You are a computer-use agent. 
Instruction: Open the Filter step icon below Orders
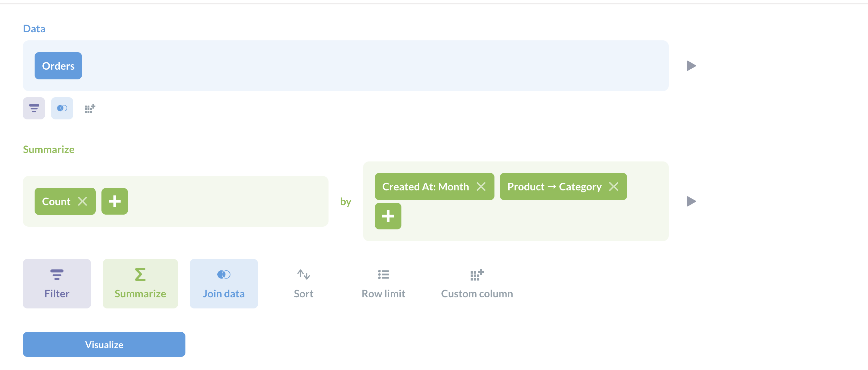click(x=34, y=108)
